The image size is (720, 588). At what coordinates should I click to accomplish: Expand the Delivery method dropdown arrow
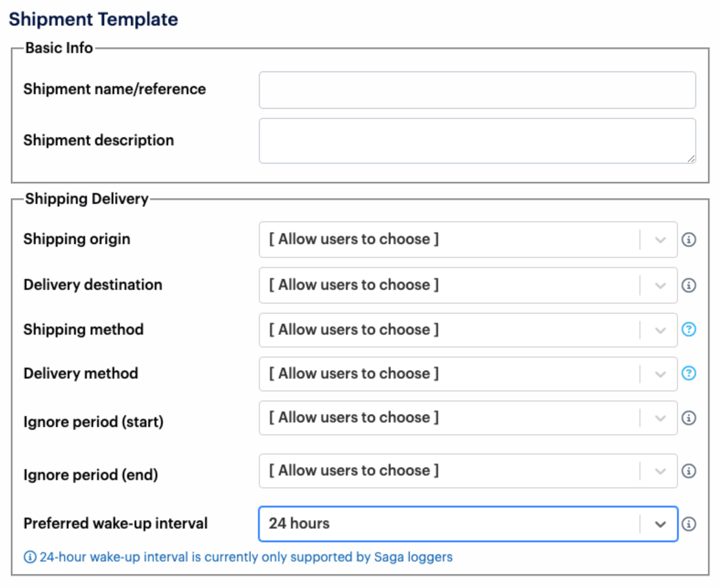(660, 374)
